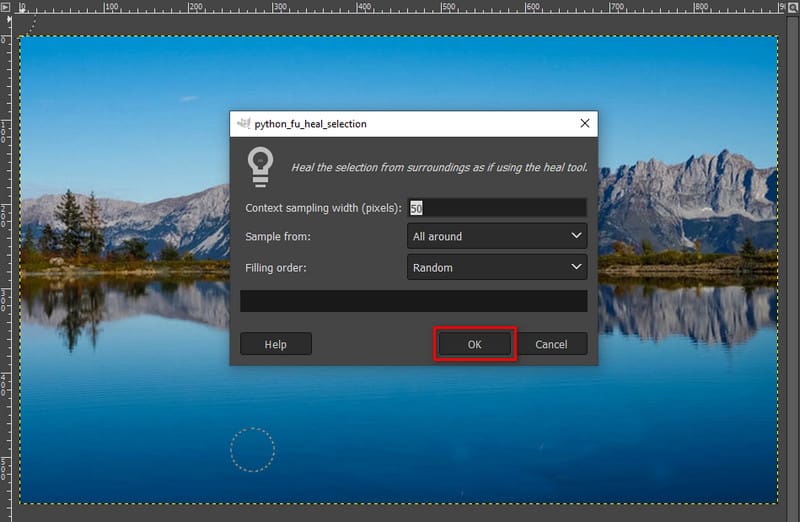This screenshot has width=800, height=522.
Task: Click the lightbulb hint icon
Action: pyautogui.click(x=260, y=166)
